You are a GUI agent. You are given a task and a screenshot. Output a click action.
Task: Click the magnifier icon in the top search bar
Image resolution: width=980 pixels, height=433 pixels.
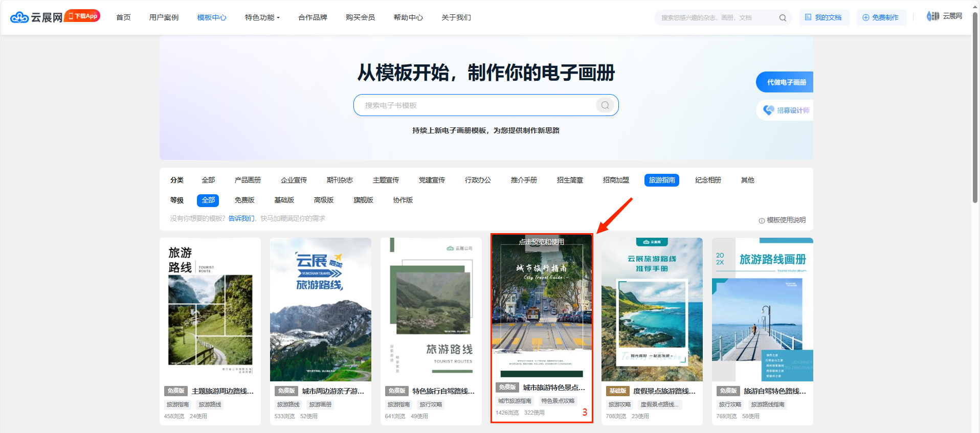pyautogui.click(x=783, y=18)
